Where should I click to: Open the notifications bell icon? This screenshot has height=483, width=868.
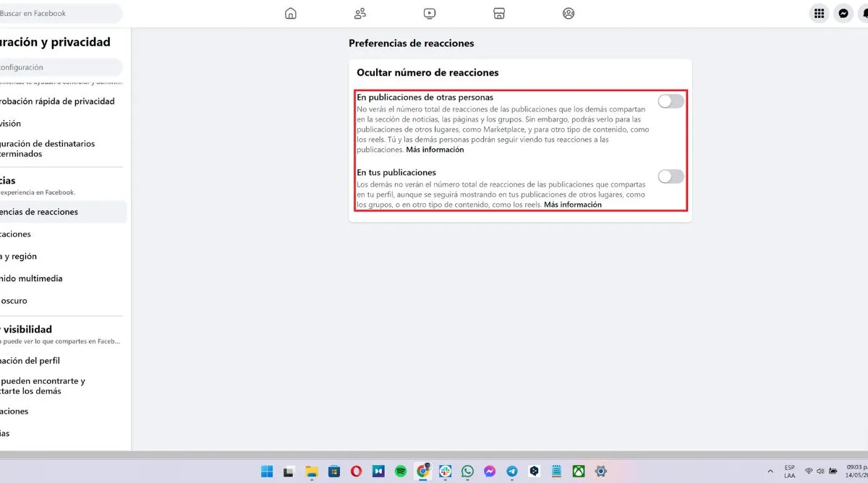coord(862,13)
